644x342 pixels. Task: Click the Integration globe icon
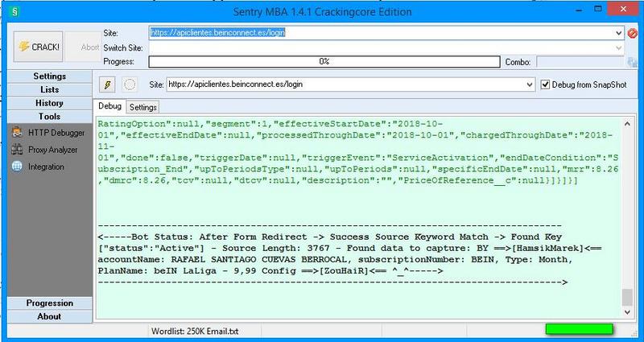[17, 167]
